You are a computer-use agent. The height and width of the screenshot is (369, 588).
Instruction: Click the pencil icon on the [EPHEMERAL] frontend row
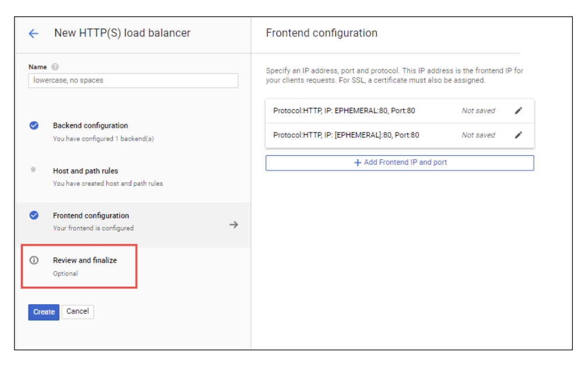pyautogui.click(x=518, y=135)
